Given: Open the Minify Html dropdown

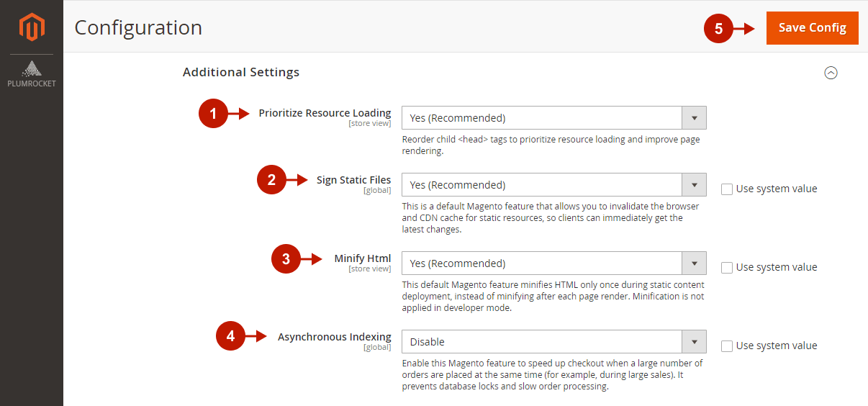Looking at the screenshot, I should 553,263.
